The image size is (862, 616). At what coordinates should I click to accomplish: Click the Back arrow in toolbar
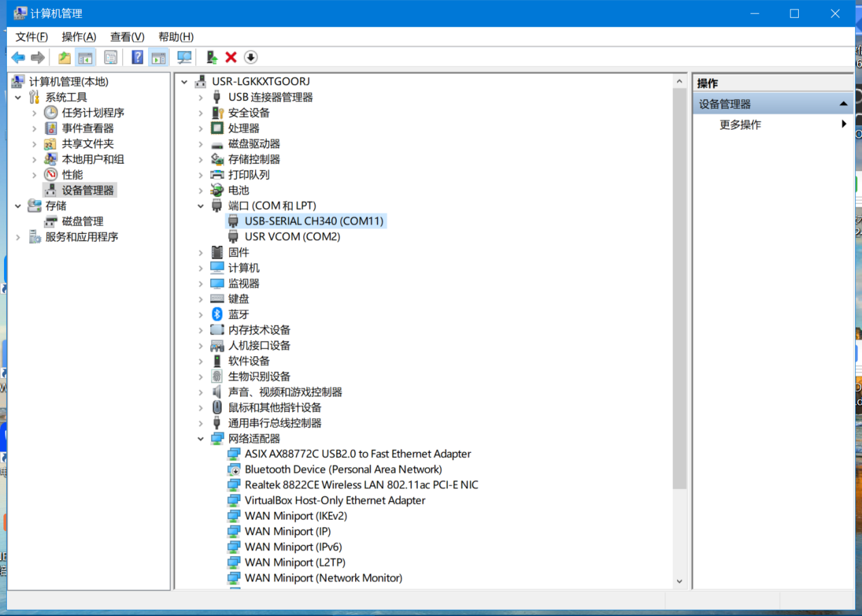tap(18, 58)
